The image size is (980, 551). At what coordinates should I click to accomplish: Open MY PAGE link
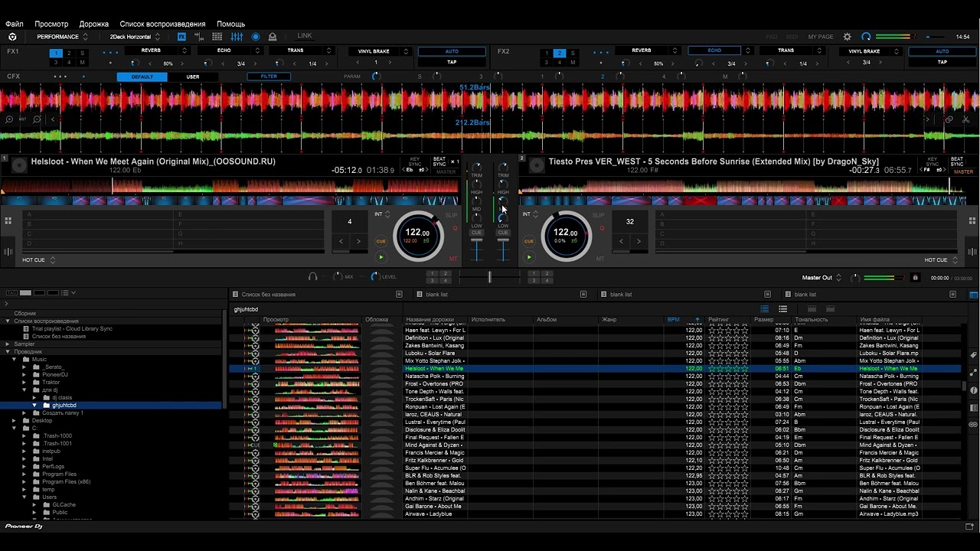coord(821,37)
